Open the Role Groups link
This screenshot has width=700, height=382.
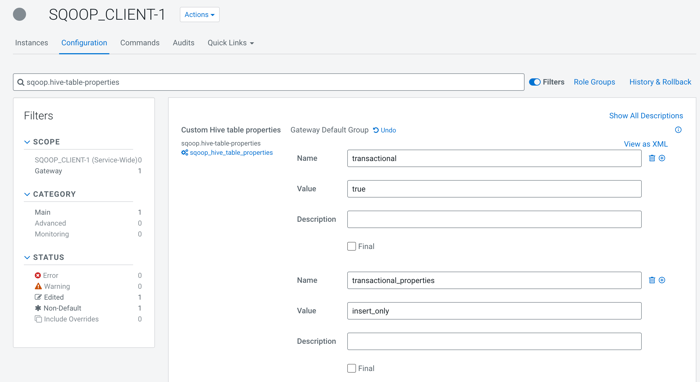tap(594, 82)
